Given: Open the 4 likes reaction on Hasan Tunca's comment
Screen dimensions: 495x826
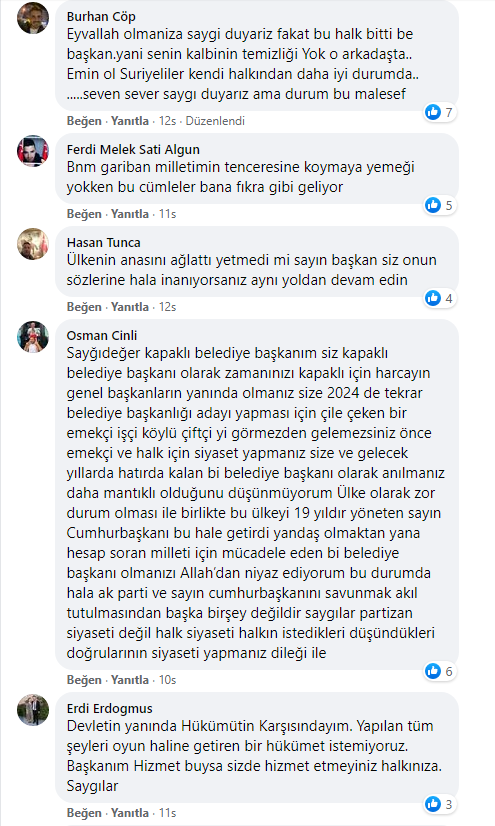Looking at the screenshot, I should click(439, 299).
